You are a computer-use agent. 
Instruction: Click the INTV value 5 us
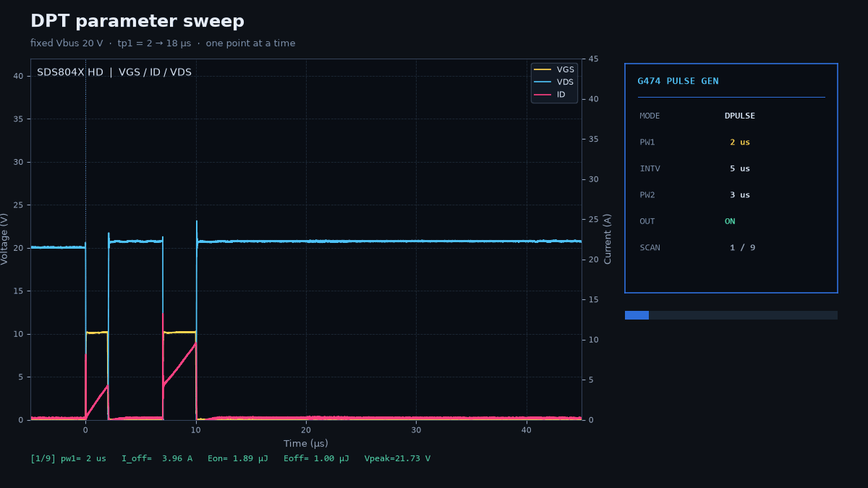(740, 169)
